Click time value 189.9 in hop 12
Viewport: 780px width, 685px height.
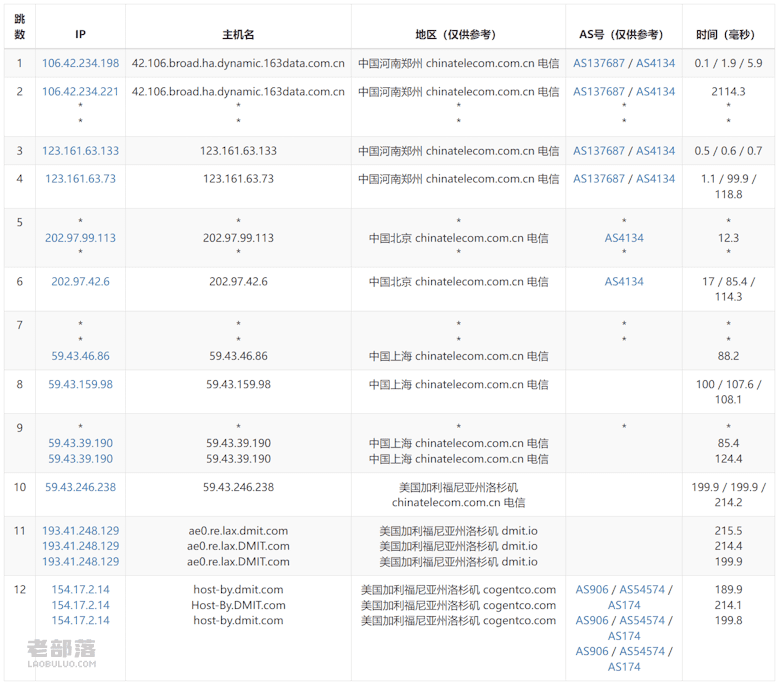[x=728, y=589]
